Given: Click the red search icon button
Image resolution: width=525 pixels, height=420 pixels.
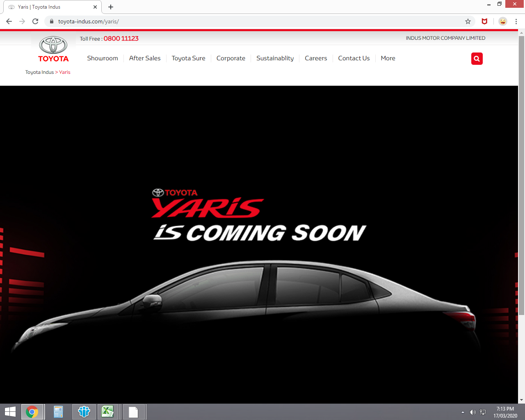Looking at the screenshot, I should [477, 59].
